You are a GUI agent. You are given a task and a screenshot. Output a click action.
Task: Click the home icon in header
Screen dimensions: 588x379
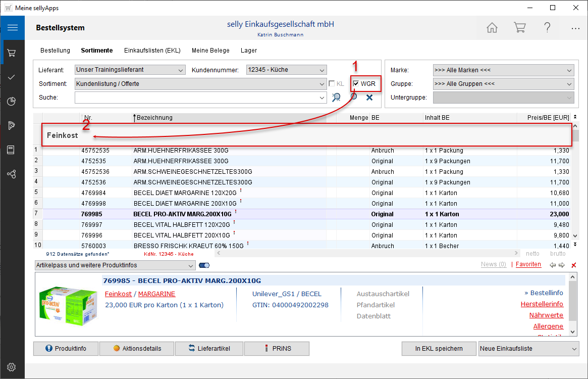pos(492,28)
